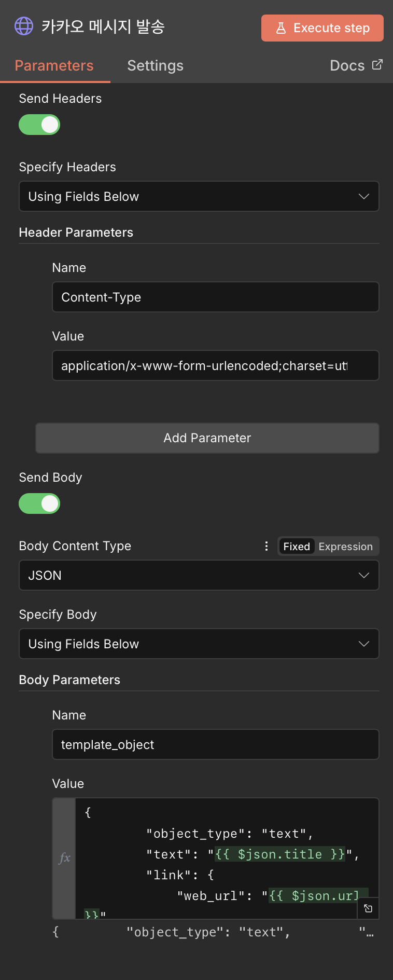Click the Add Parameter button
The height and width of the screenshot is (980, 393).
(x=207, y=438)
